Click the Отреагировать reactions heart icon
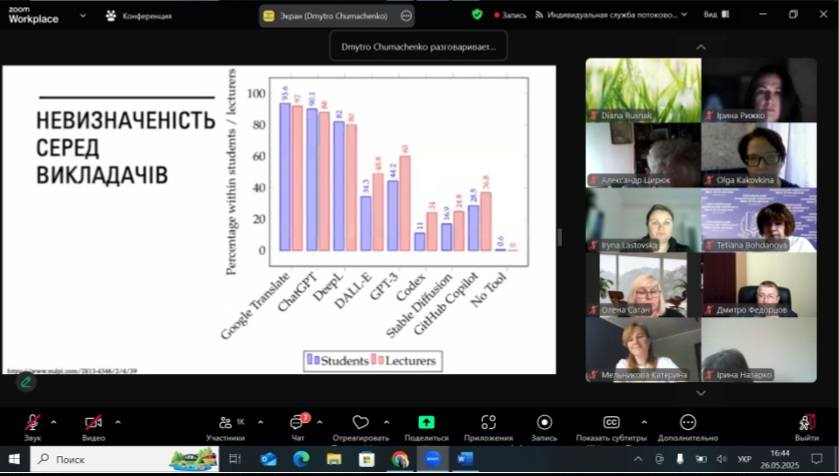The width and height of the screenshot is (839, 476). coord(361,423)
